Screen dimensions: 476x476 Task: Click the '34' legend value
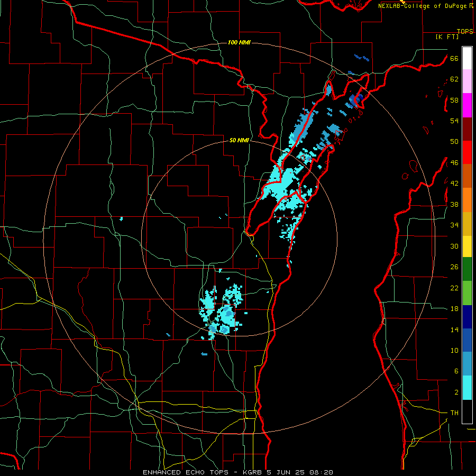tap(454, 225)
